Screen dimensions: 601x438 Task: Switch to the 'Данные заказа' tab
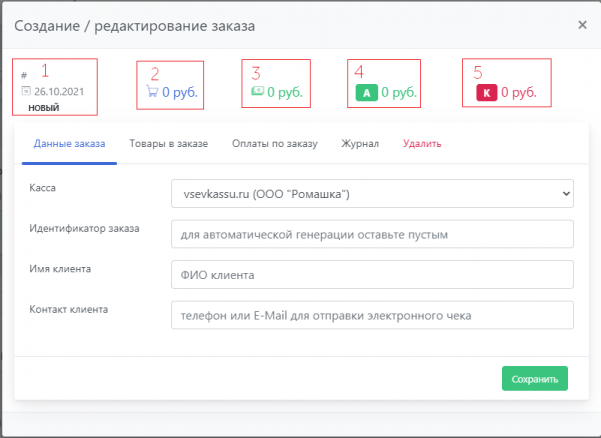click(x=69, y=144)
